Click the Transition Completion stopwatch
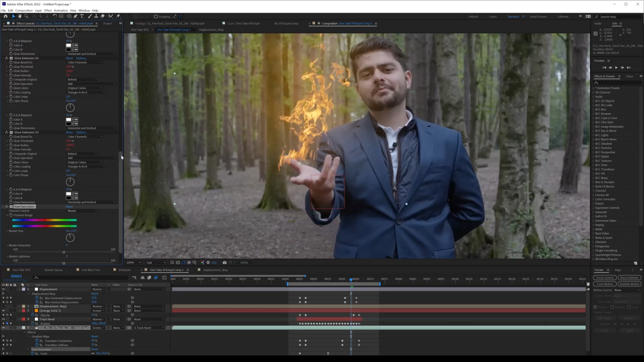The width and height of the screenshot is (644, 362). pos(37,341)
